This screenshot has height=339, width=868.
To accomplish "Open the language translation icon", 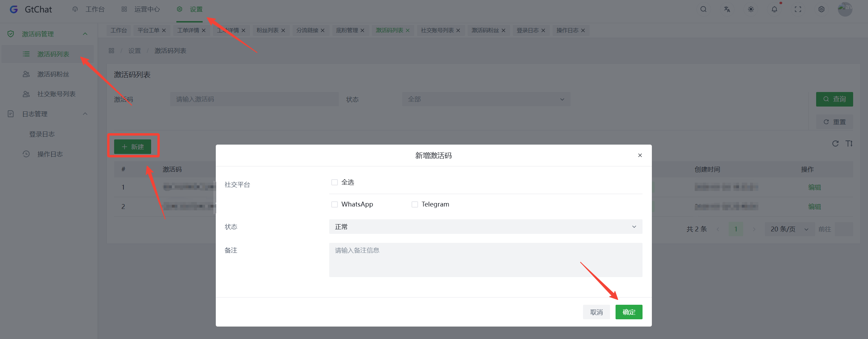I will pos(727,9).
